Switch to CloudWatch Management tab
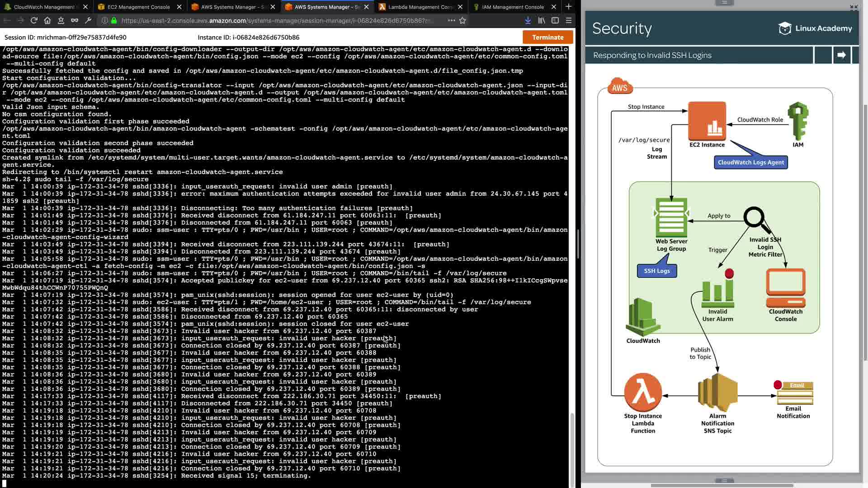The image size is (868, 488). point(44,7)
